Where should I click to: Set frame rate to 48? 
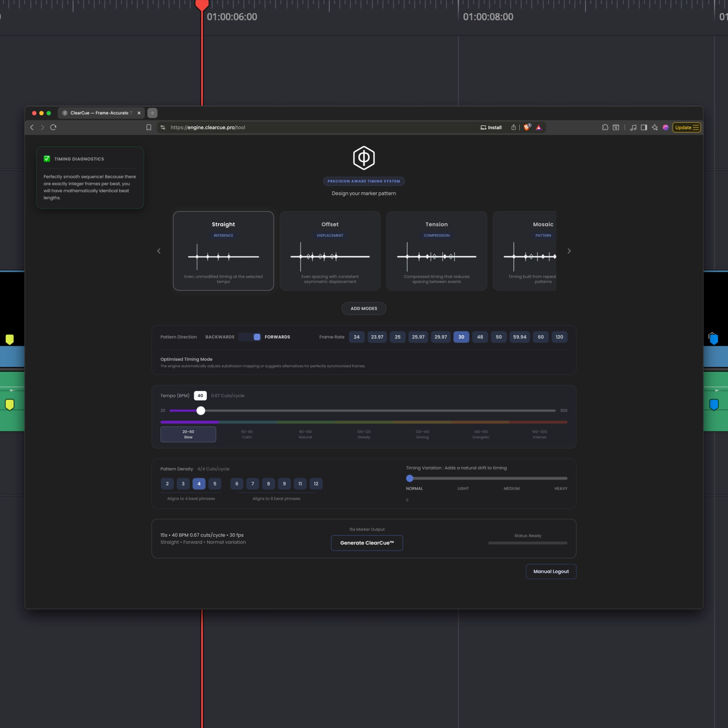point(480,337)
